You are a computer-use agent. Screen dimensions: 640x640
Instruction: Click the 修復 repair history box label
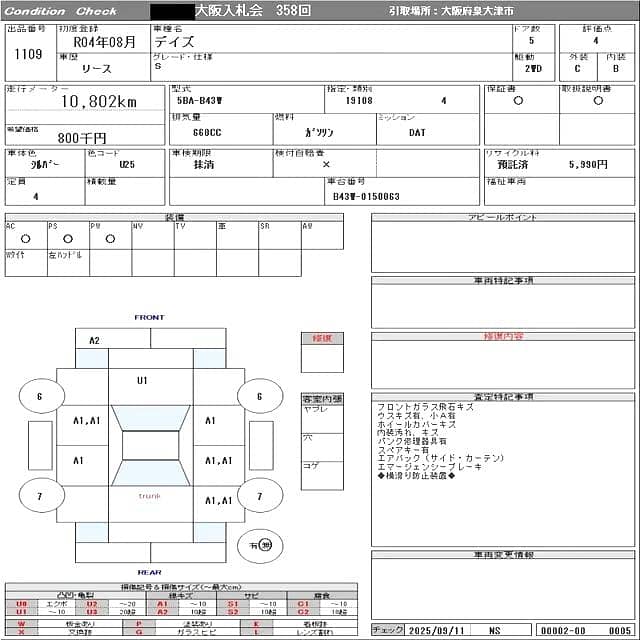(321, 338)
